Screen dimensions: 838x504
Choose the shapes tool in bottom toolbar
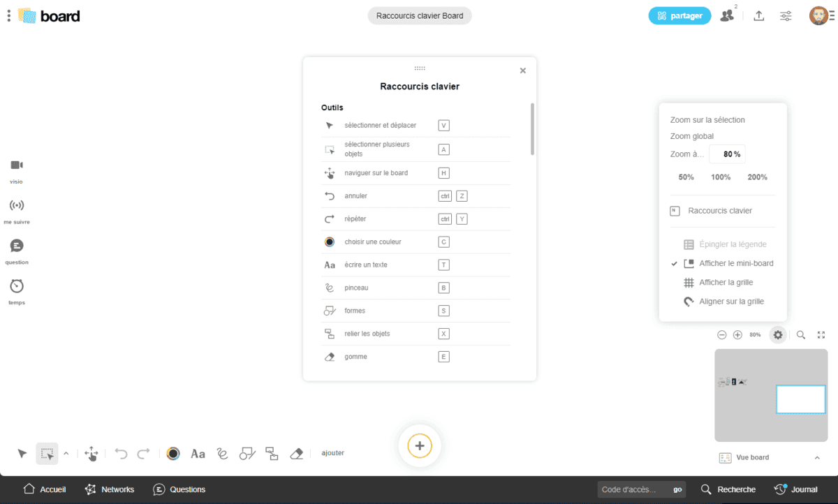tap(248, 454)
